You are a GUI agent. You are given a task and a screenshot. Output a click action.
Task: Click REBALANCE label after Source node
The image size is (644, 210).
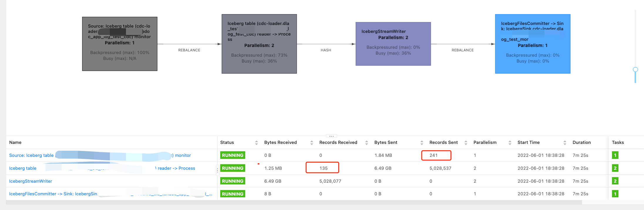[189, 50]
